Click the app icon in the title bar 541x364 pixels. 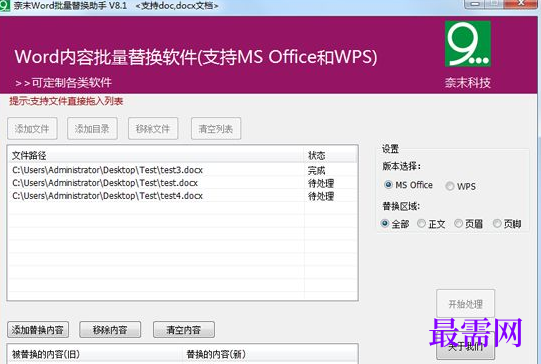pyautogui.click(x=5, y=5)
